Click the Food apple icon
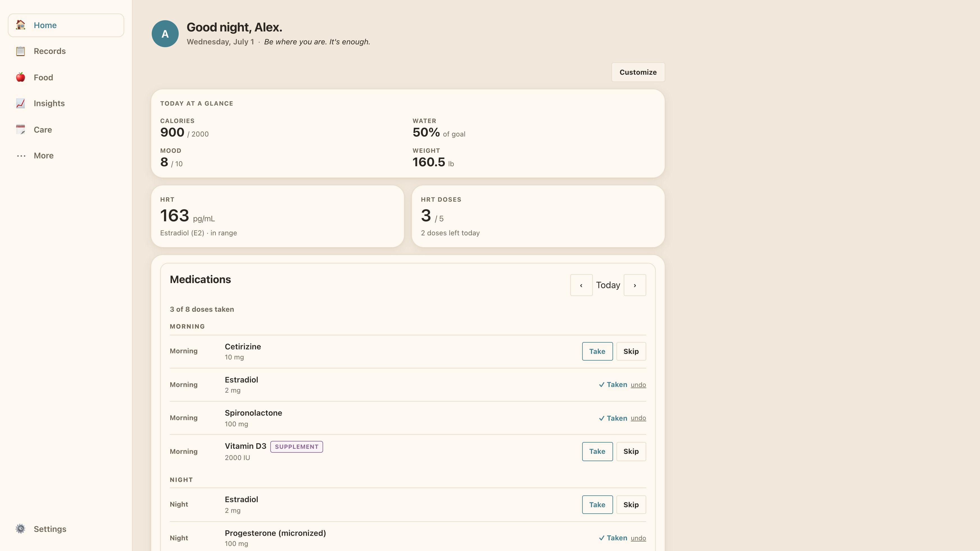 21,77
